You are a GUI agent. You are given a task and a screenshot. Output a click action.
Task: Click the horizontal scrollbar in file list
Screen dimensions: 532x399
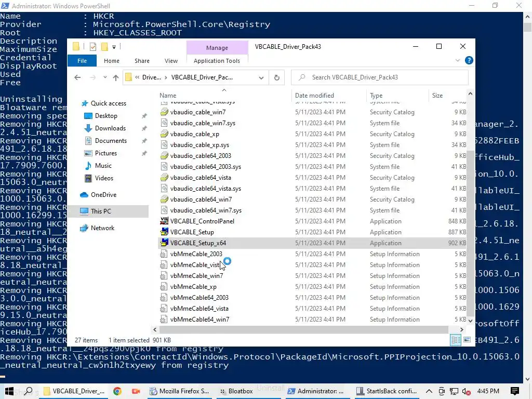click(x=303, y=329)
